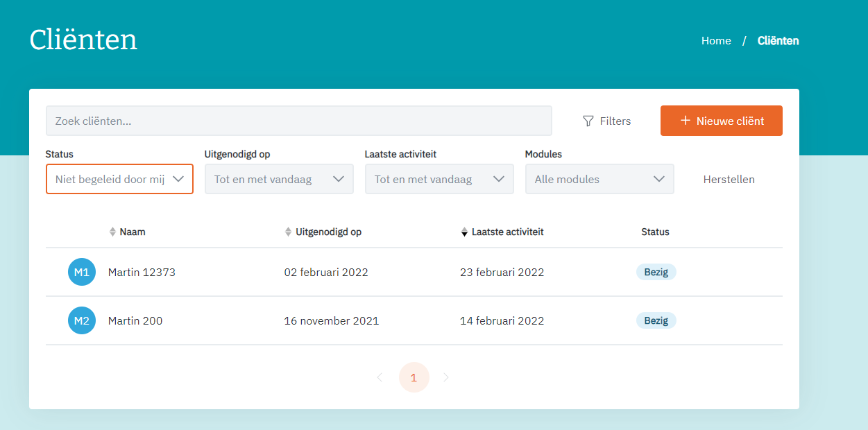Open the Laatste activiteit filter dropdown
868x430 pixels.
pos(439,179)
